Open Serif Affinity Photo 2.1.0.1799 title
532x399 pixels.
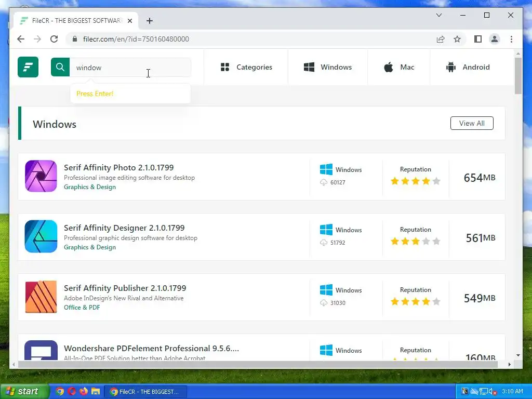click(119, 167)
